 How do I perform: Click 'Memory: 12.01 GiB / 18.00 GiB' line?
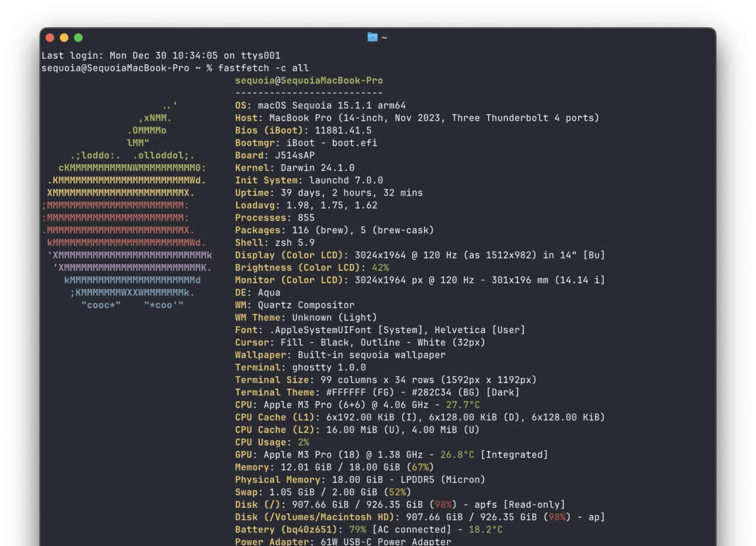click(335, 467)
